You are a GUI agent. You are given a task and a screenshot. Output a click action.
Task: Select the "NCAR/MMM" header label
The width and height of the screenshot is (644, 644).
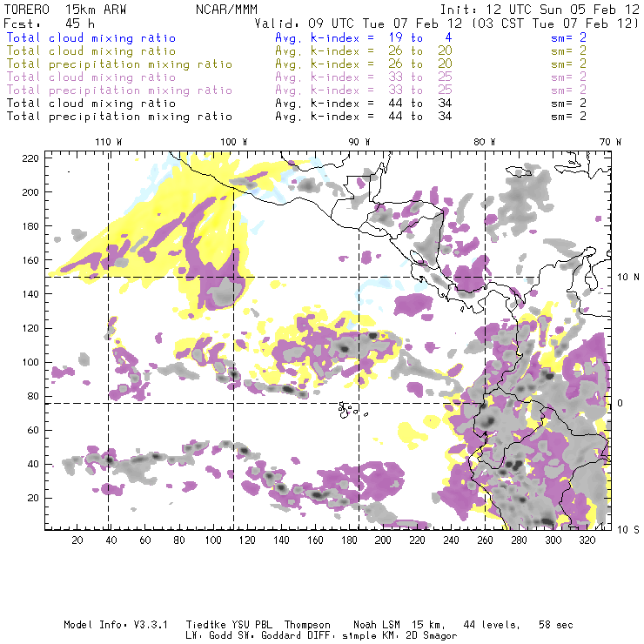click(226, 10)
